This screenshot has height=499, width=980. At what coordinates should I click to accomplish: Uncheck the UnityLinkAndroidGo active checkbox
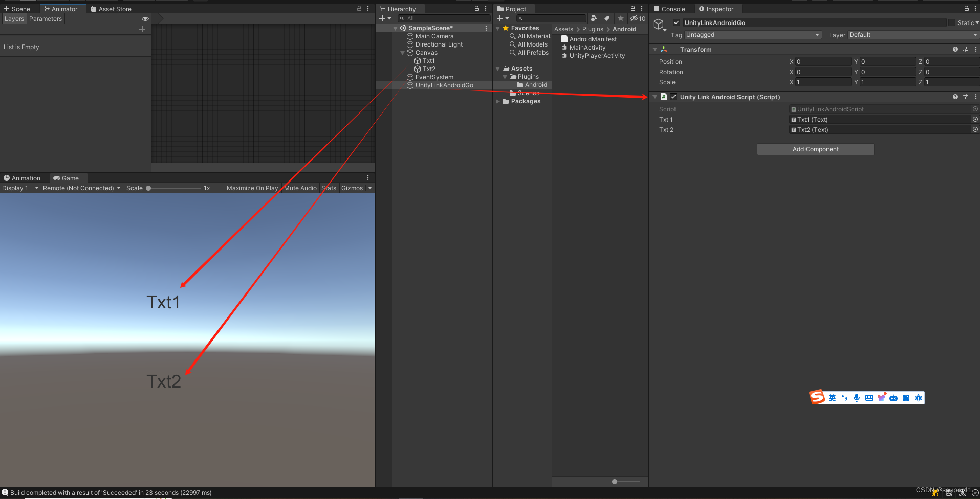(x=677, y=22)
